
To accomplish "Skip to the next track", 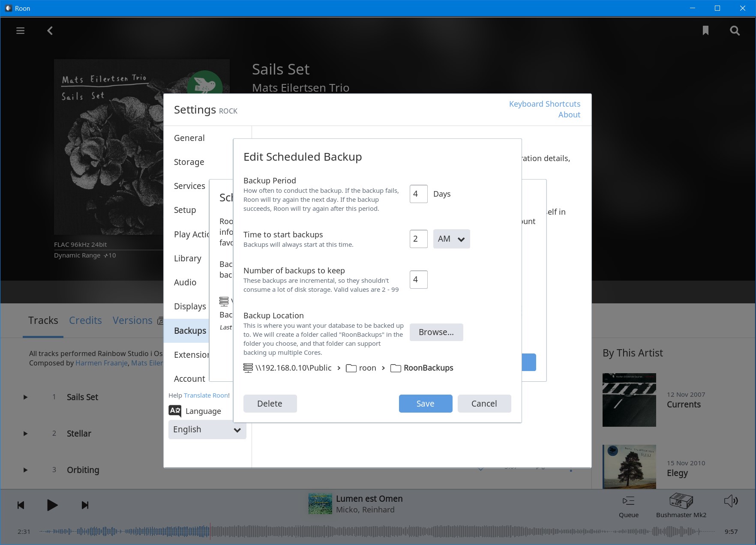I will (x=85, y=505).
